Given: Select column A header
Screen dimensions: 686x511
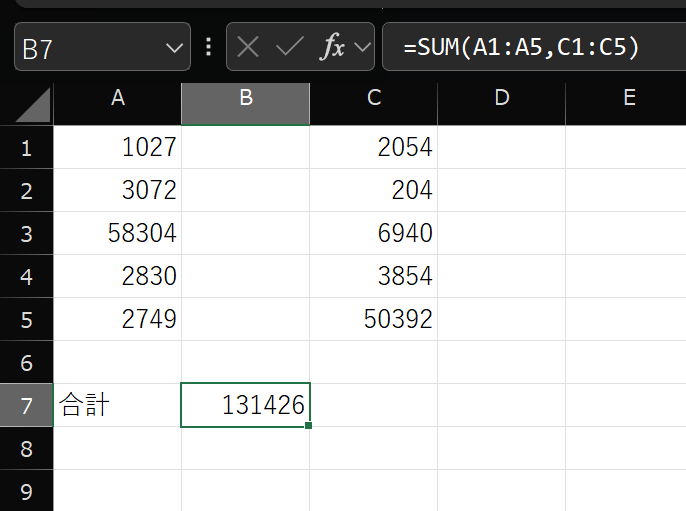Looking at the screenshot, I should click(x=117, y=98).
